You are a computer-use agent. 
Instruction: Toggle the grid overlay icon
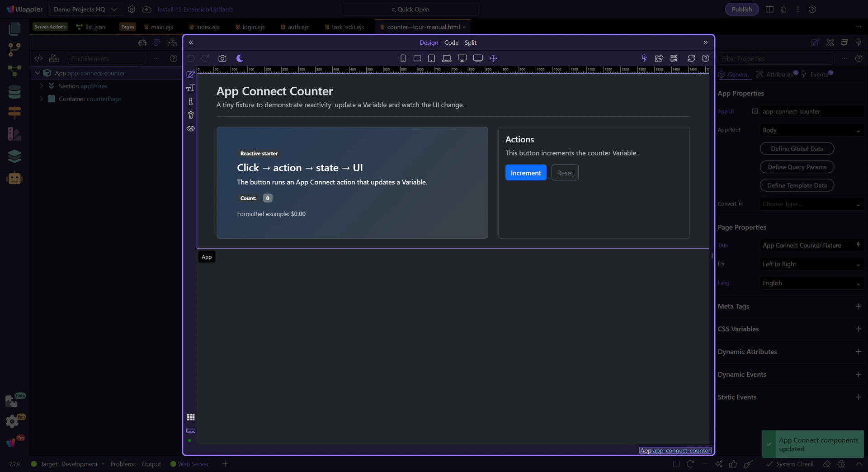(191, 417)
